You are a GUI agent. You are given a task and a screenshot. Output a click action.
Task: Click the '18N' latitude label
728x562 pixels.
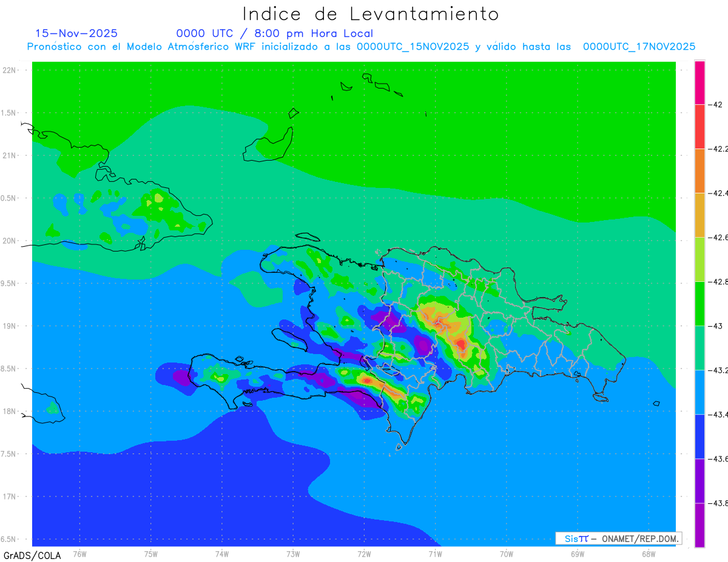click(10, 411)
